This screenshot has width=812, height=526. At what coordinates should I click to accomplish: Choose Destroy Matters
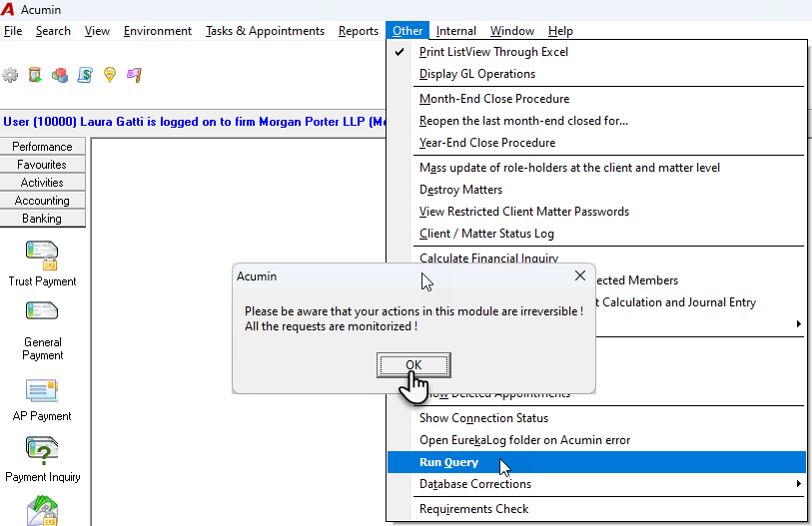(x=596, y=190)
